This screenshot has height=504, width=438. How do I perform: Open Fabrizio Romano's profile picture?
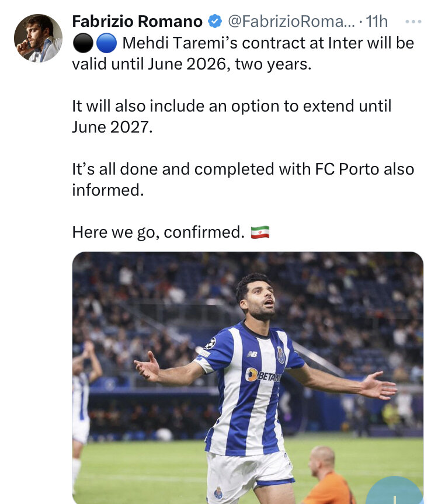38,39
